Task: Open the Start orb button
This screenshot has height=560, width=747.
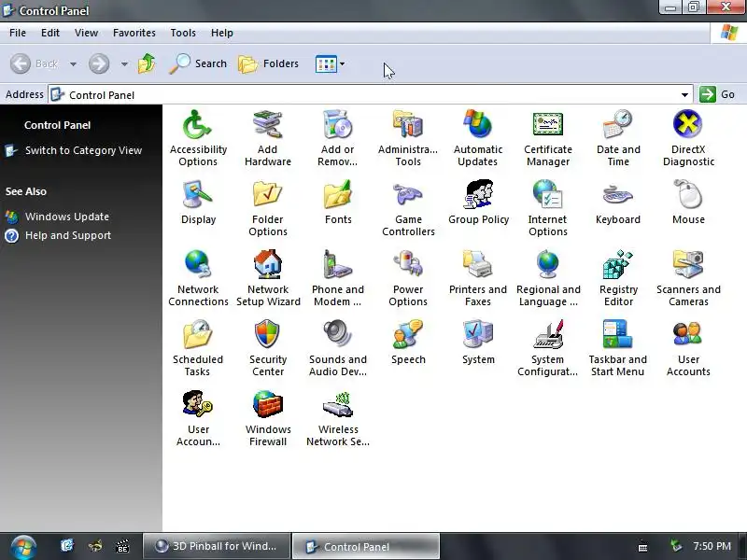Action: coord(22,547)
